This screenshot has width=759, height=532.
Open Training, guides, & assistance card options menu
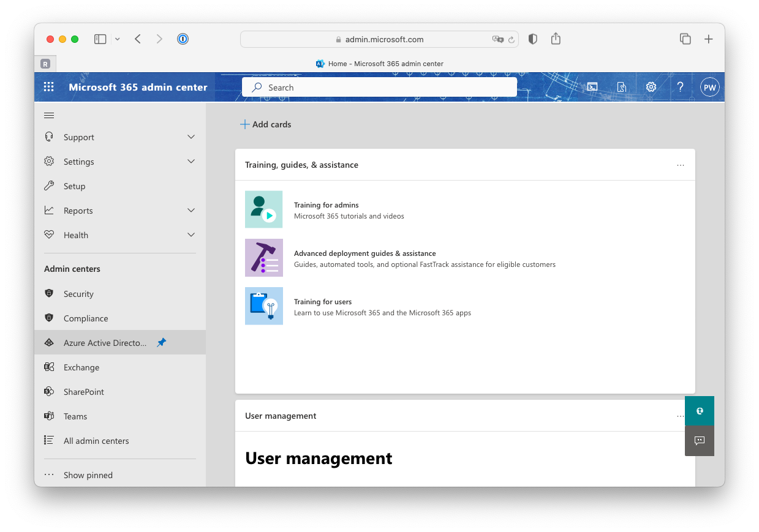tap(681, 165)
